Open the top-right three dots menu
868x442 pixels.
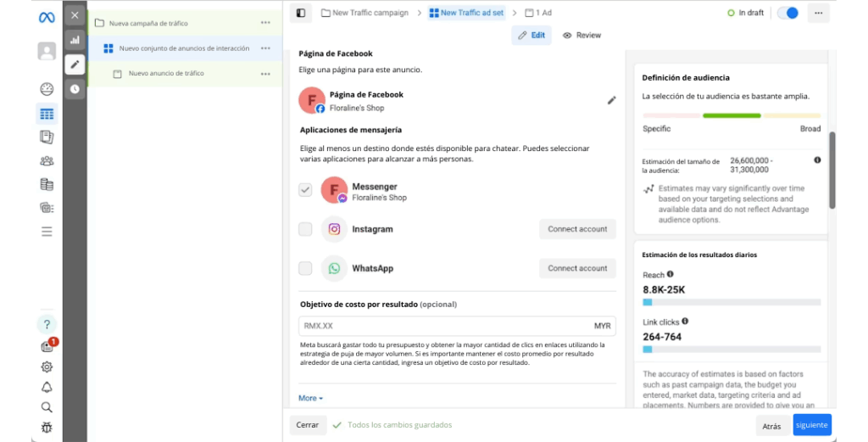pyautogui.click(x=818, y=13)
